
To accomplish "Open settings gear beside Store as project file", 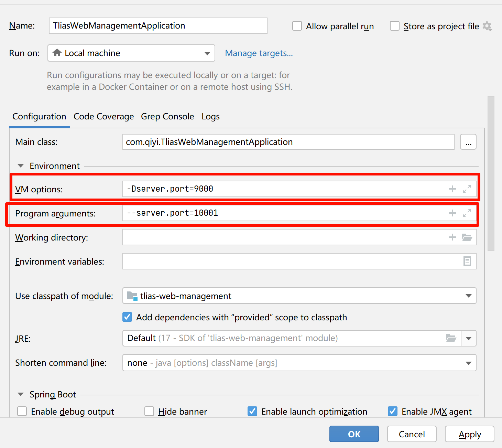I will tap(487, 26).
